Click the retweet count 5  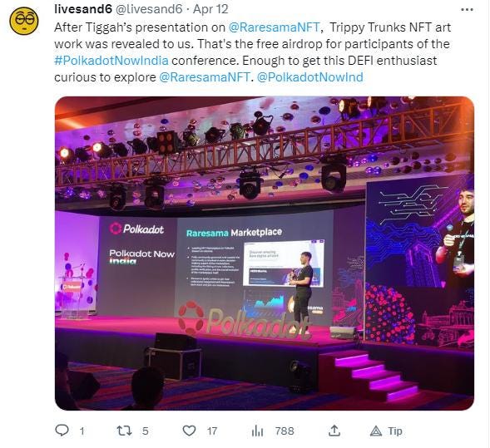tap(145, 431)
